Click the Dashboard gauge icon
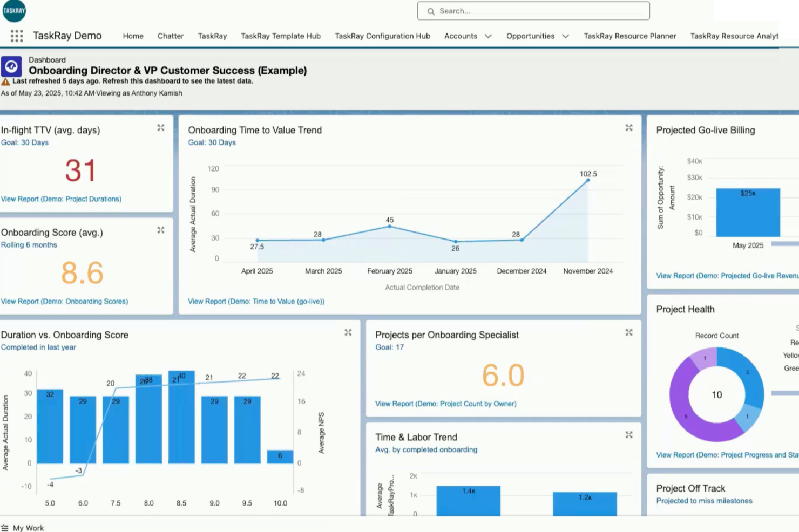Image resolution: width=799 pixels, height=532 pixels. (11, 67)
